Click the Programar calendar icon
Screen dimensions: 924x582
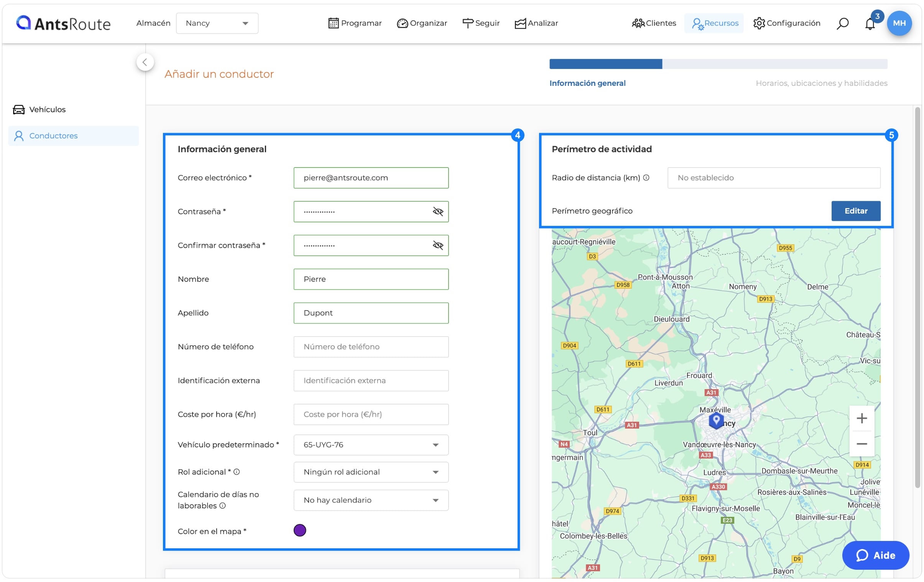pos(334,23)
